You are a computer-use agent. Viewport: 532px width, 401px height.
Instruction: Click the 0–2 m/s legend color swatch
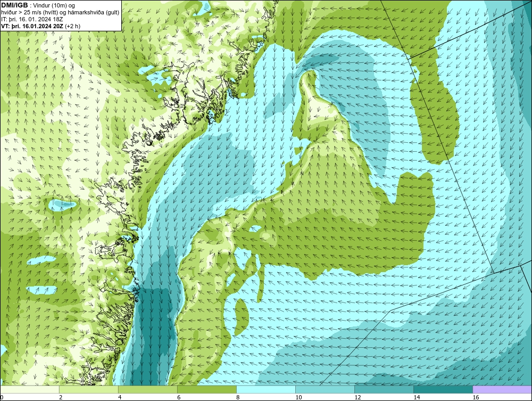[30, 389]
